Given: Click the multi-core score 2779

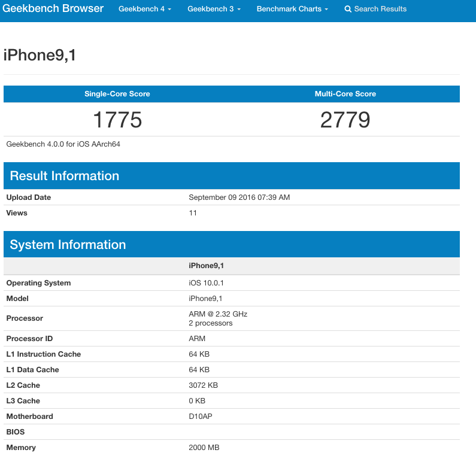Looking at the screenshot, I should click(345, 120).
